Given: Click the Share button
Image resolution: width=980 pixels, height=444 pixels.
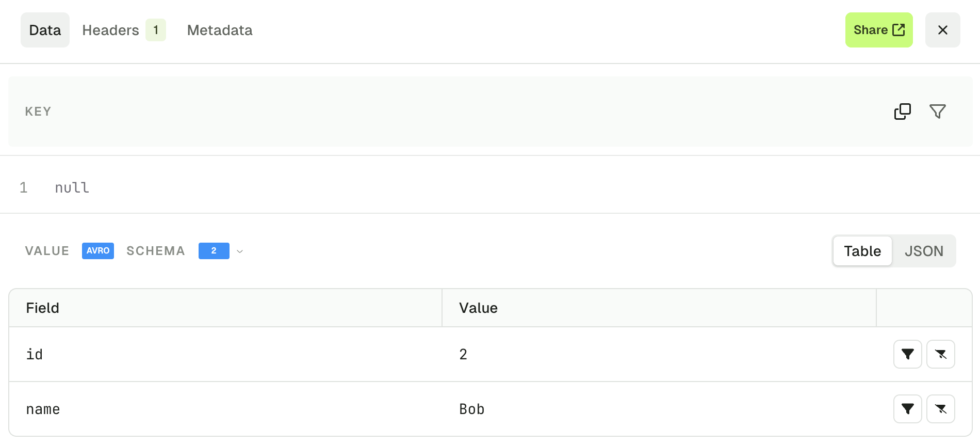Looking at the screenshot, I should (879, 30).
